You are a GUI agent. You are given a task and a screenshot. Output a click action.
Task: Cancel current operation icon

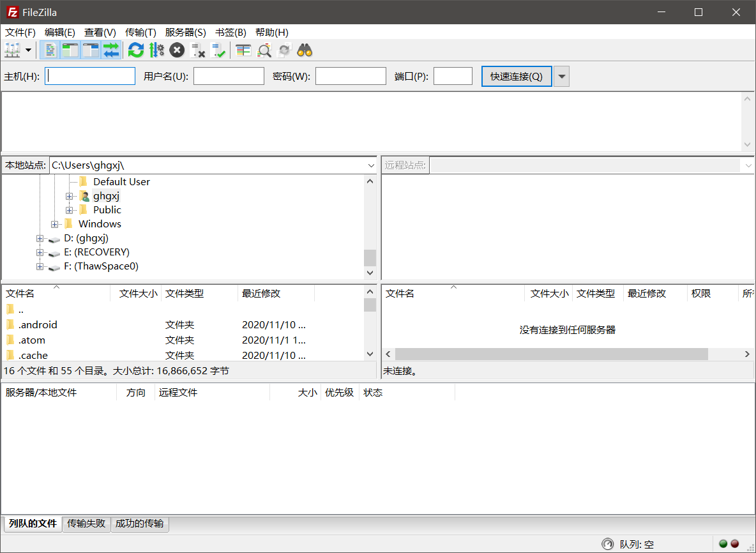pyautogui.click(x=177, y=50)
